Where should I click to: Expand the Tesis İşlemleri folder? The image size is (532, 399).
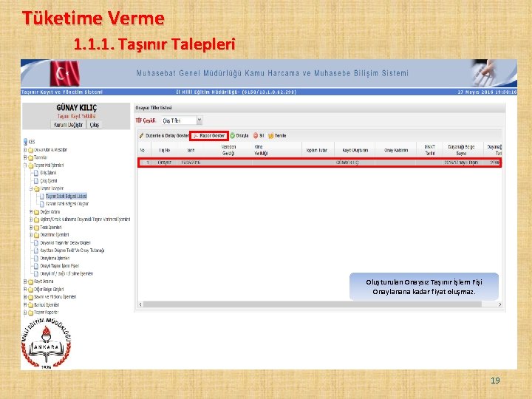point(31,228)
